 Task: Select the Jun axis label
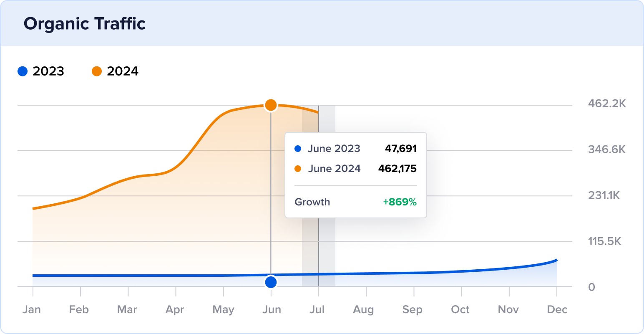pyautogui.click(x=272, y=310)
